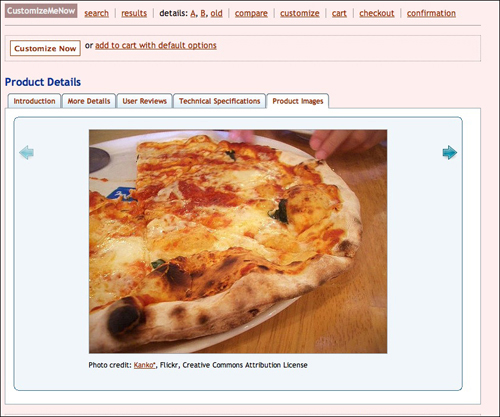Screen dimensions: 500x417
Task: Click the CustomizeMeNow logo
Action: (x=41, y=11)
